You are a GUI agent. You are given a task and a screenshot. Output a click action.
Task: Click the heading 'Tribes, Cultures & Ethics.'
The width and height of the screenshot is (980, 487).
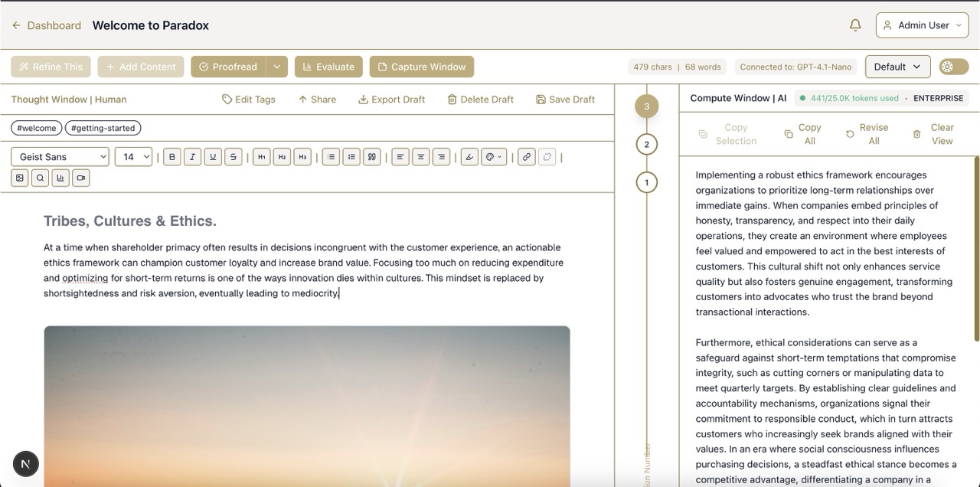[130, 221]
